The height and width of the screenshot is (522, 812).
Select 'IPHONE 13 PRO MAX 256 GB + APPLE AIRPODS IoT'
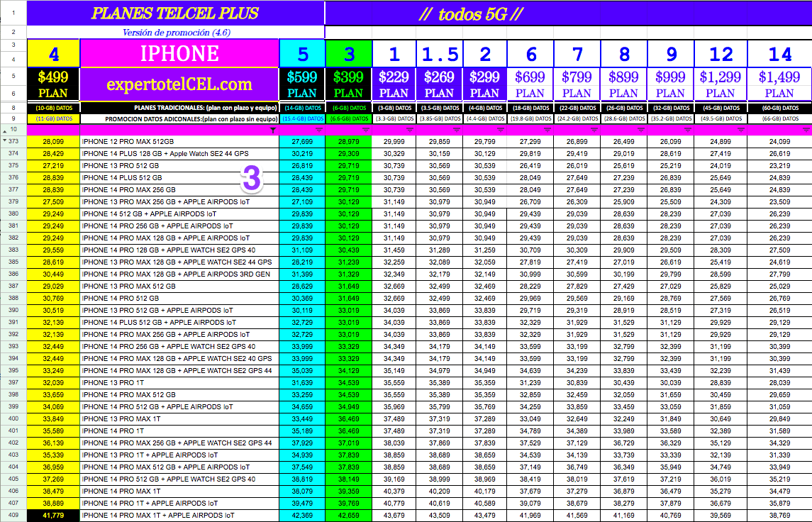[x=179, y=202]
